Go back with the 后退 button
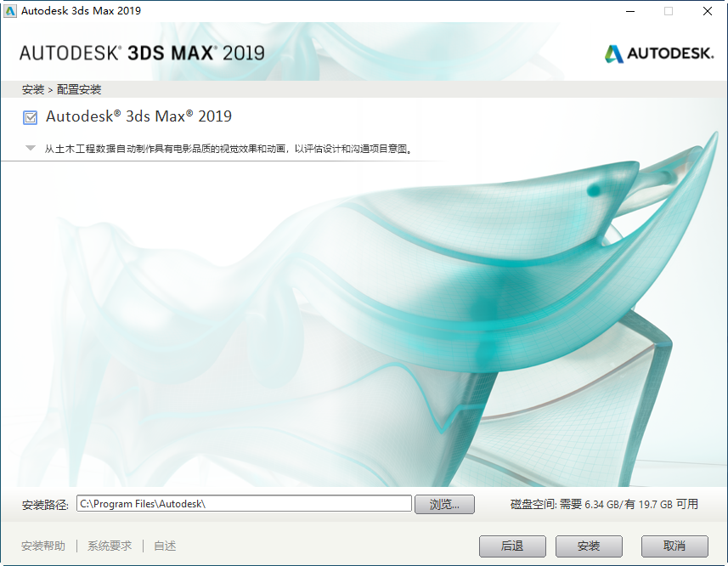The height and width of the screenshot is (566, 728). tap(512, 546)
